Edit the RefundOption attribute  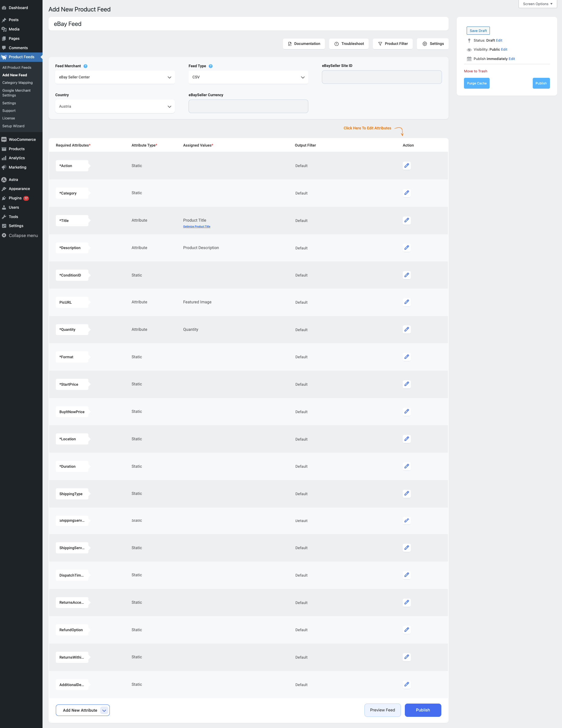point(407,630)
